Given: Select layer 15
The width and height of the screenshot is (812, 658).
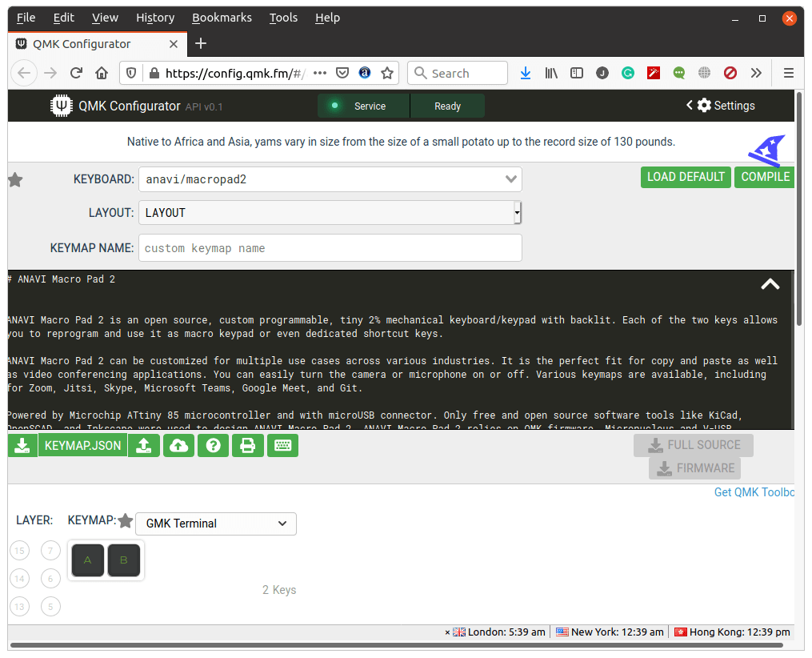Looking at the screenshot, I should (20, 551).
